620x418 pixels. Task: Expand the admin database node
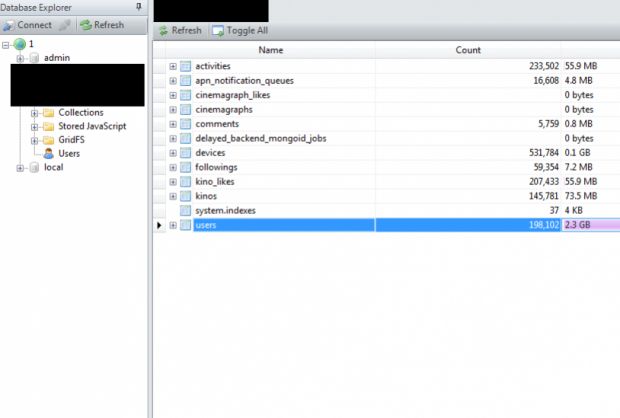(x=20, y=59)
